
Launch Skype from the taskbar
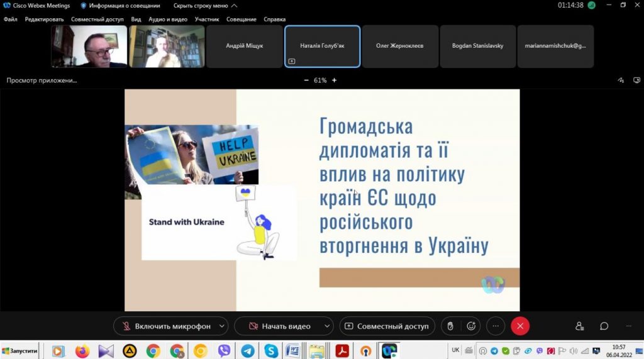[271, 351]
